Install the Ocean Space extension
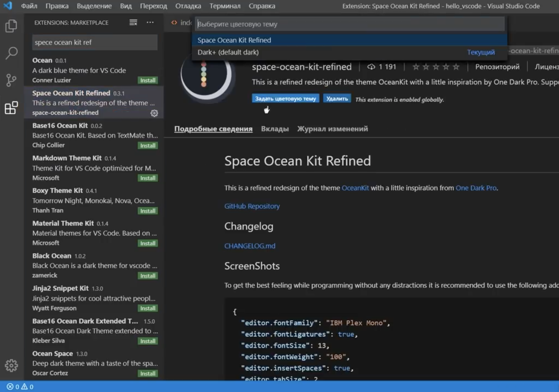Viewport: 559px width, 392px height. pyautogui.click(x=148, y=374)
